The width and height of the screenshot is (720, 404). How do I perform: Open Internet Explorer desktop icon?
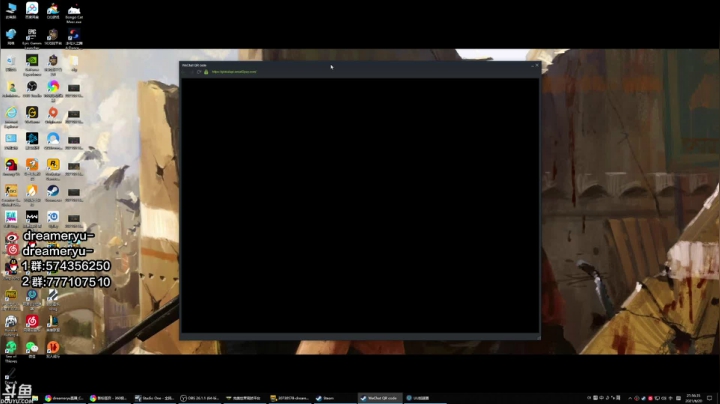tap(11, 117)
